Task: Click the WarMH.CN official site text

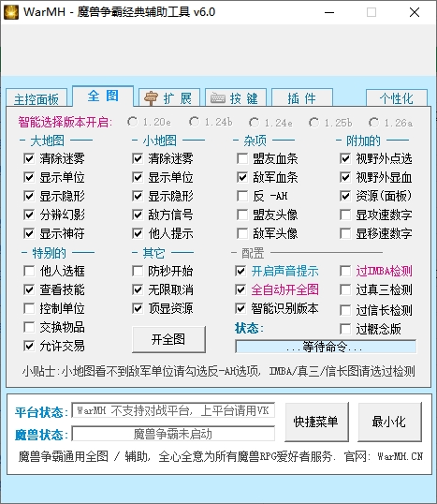Action: click(401, 456)
